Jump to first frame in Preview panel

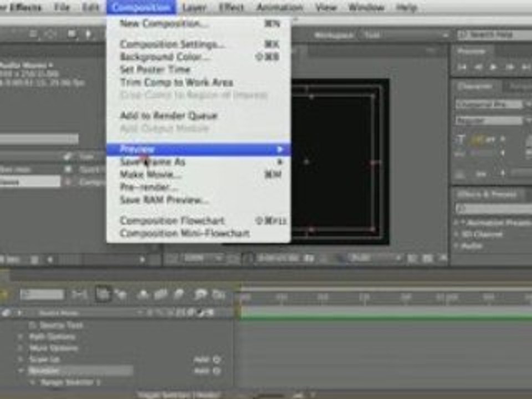pos(462,67)
